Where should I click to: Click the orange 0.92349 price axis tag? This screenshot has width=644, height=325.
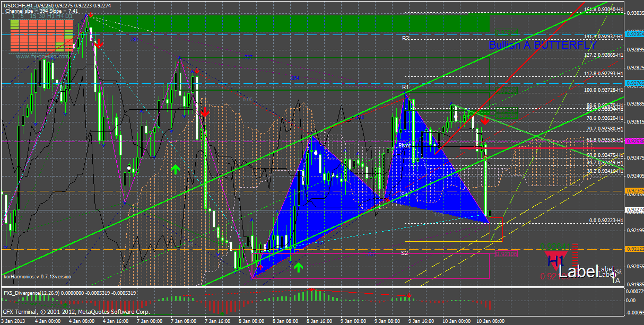click(x=634, y=190)
